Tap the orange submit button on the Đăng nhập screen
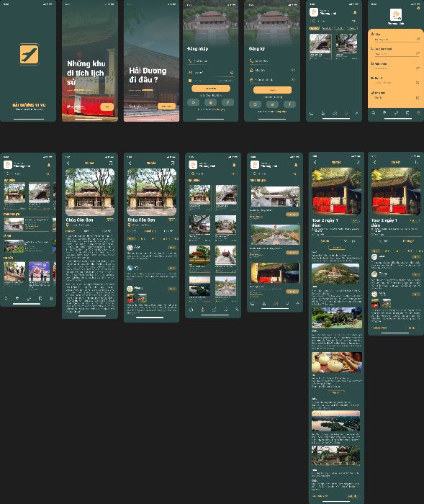Screen dimensions: 424x504 pyautogui.click(x=211, y=89)
